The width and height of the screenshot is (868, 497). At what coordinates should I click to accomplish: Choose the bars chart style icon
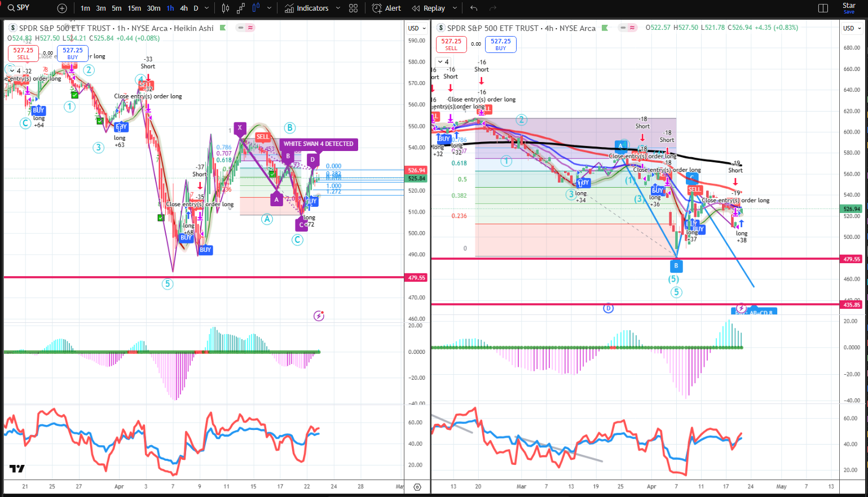(226, 8)
